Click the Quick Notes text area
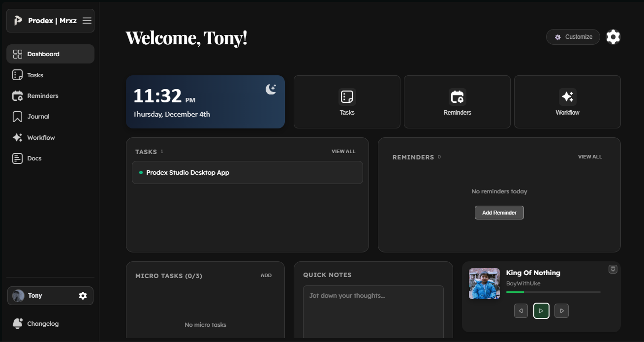The height and width of the screenshot is (342, 644). coord(373,310)
